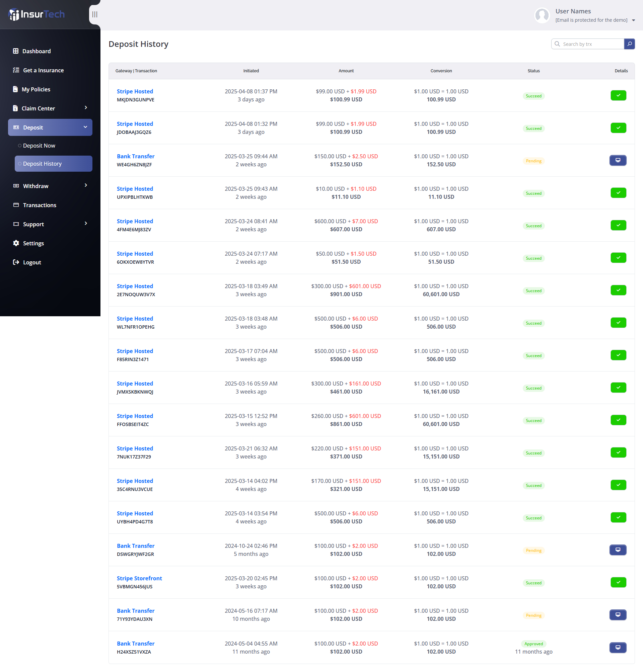This screenshot has height=672, width=643.
Task: Expand the Withdraw menu chevron
Action: pyautogui.click(x=86, y=186)
